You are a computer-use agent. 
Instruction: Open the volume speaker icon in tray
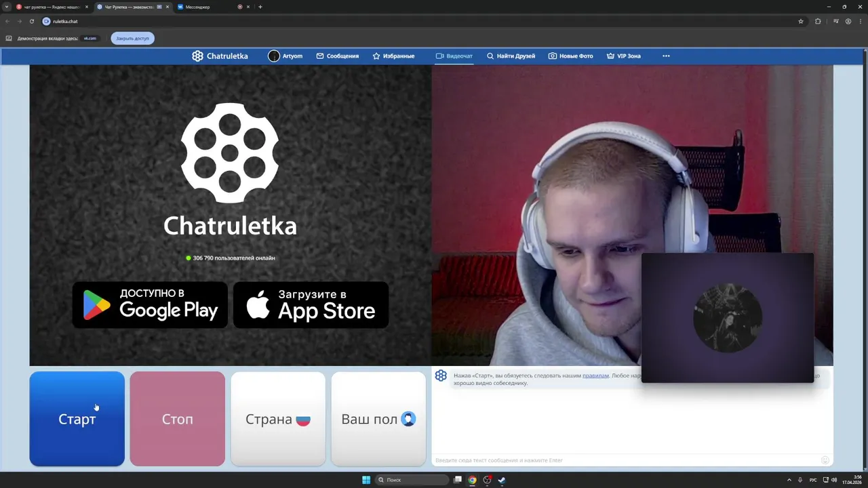coord(834,480)
